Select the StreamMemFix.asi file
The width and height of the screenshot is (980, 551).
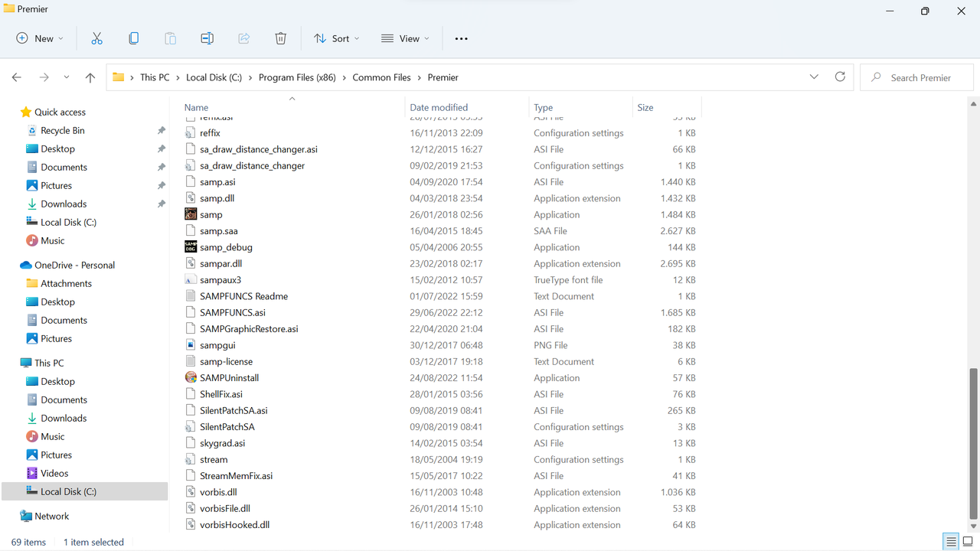pos(236,476)
